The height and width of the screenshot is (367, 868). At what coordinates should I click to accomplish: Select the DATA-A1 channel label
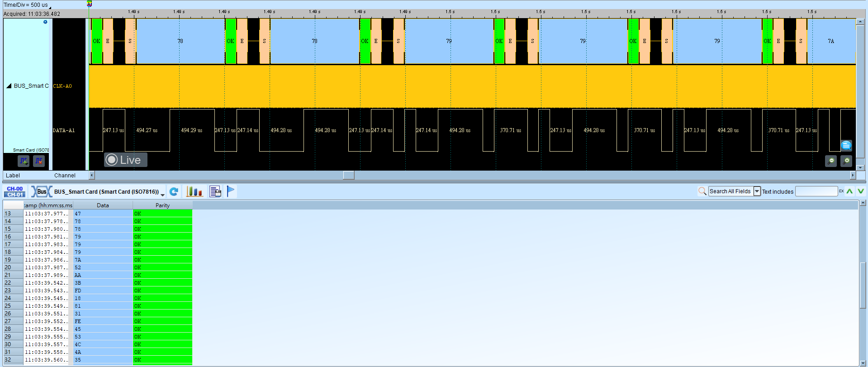(x=64, y=130)
